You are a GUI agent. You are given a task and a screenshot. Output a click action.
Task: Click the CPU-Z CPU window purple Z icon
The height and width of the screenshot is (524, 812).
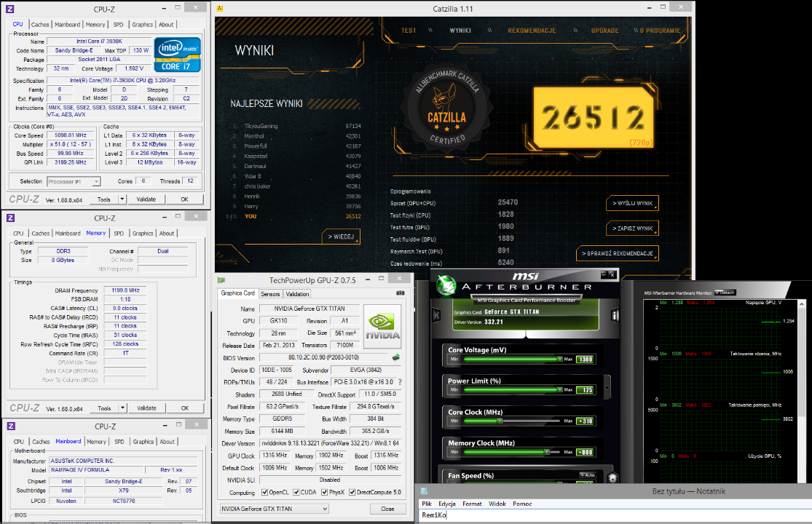(10, 9)
